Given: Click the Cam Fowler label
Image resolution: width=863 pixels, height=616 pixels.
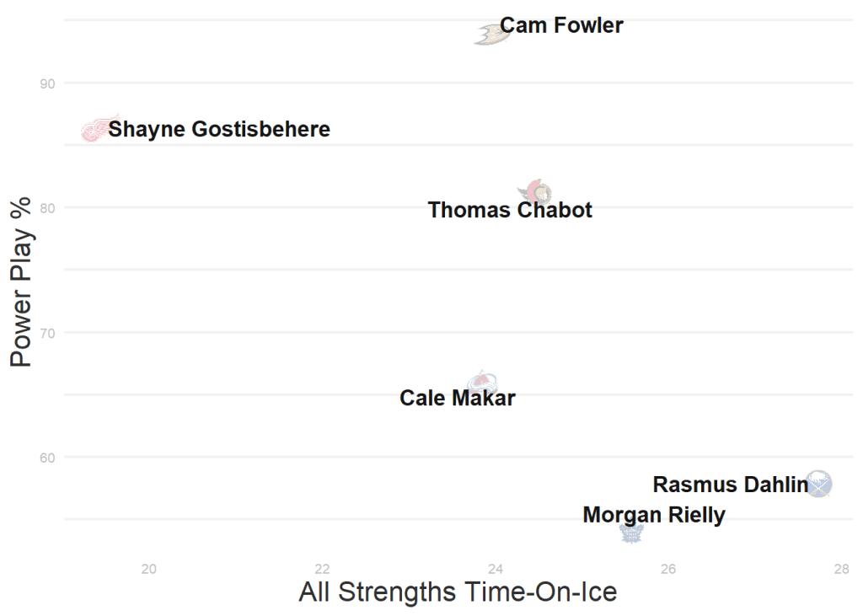Looking at the screenshot, I should (562, 25).
